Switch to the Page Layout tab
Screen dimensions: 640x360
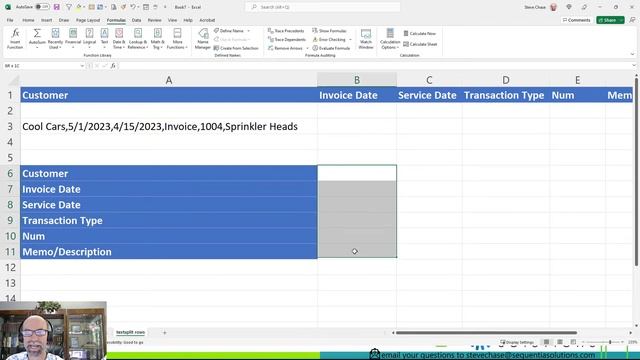click(x=88, y=20)
